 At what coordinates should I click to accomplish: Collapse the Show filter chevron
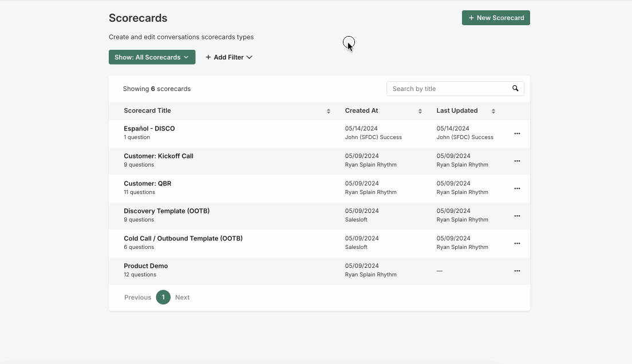click(x=185, y=57)
